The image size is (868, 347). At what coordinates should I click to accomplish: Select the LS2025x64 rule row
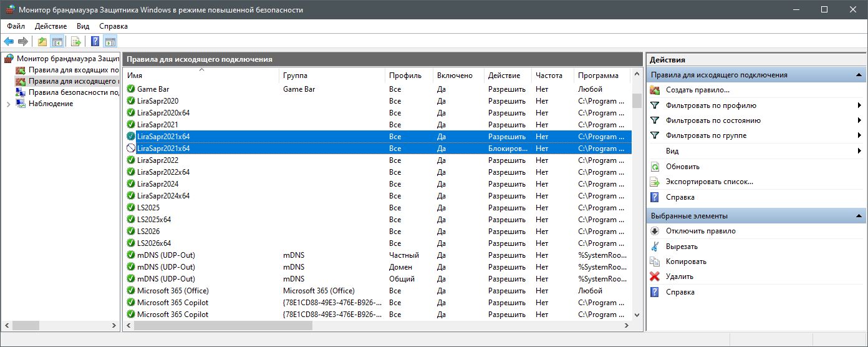pyautogui.click(x=377, y=220)
